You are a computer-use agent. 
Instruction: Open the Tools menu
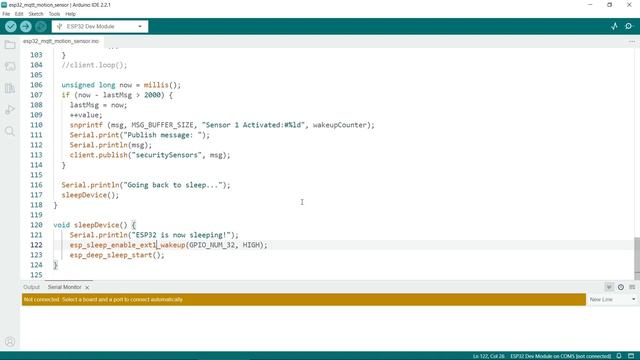(54, 14)
